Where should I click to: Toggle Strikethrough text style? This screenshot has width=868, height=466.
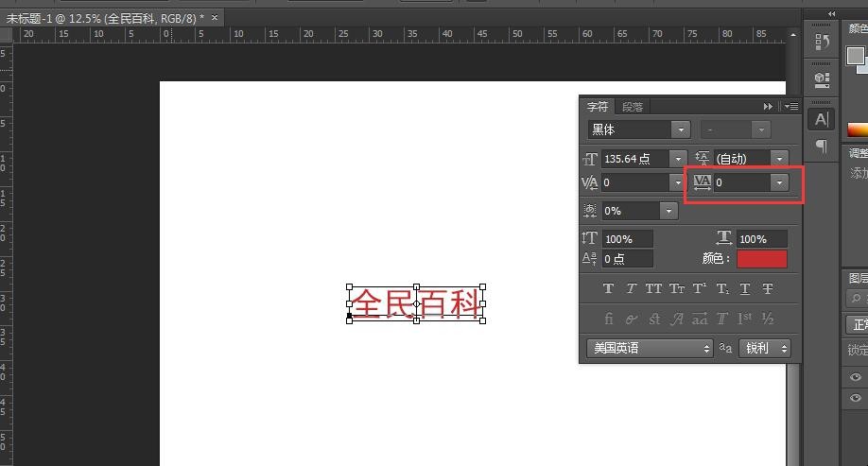click(x=768, y=288)
